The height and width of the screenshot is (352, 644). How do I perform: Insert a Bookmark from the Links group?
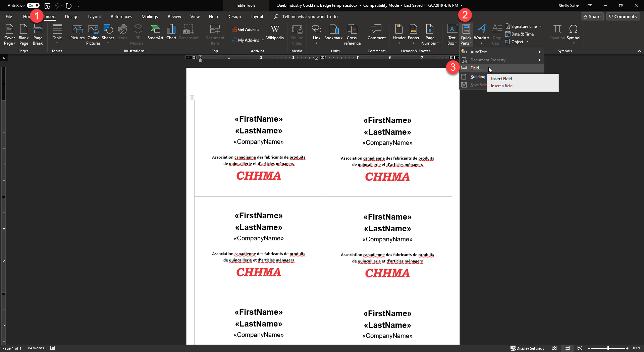point(333,33)
